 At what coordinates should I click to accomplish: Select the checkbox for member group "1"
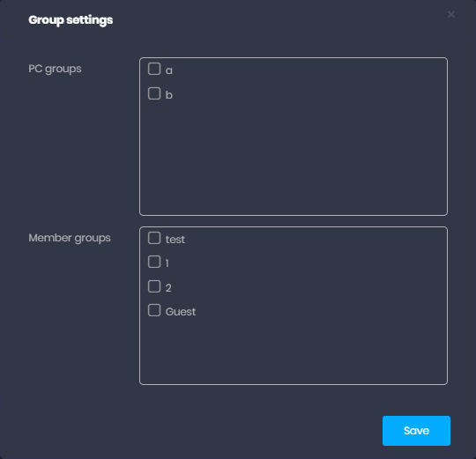pos(154,262)
